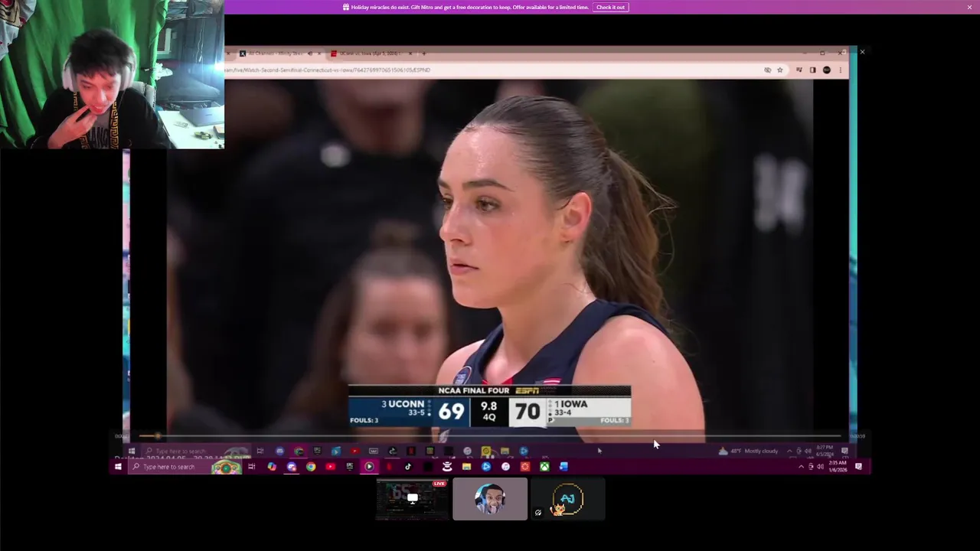The height and width of the screenshot is (551, 980).
Task: Bookmark the page with the star icon
Action: [x=779, y=70]
